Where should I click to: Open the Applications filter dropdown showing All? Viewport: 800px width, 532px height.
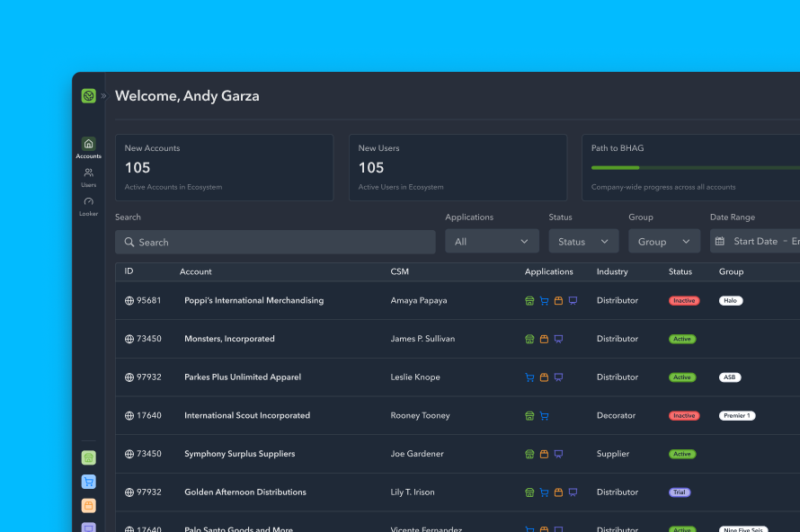[x=492, y=241]
